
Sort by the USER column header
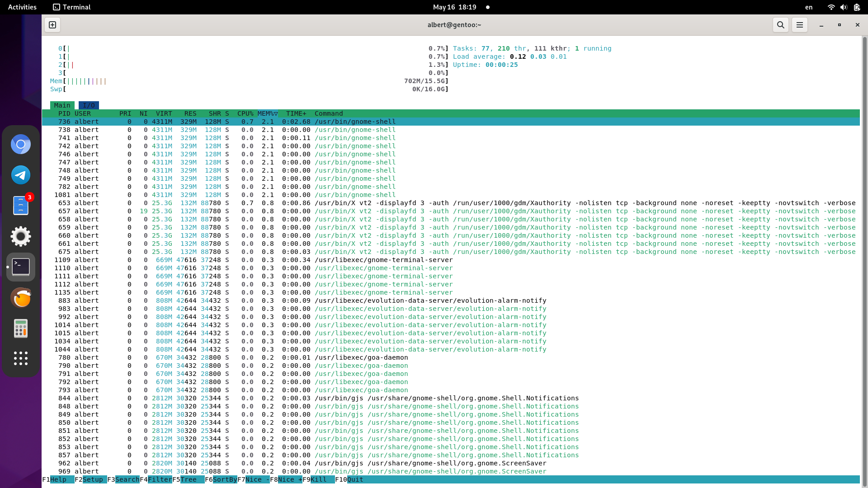click(83, 113)
